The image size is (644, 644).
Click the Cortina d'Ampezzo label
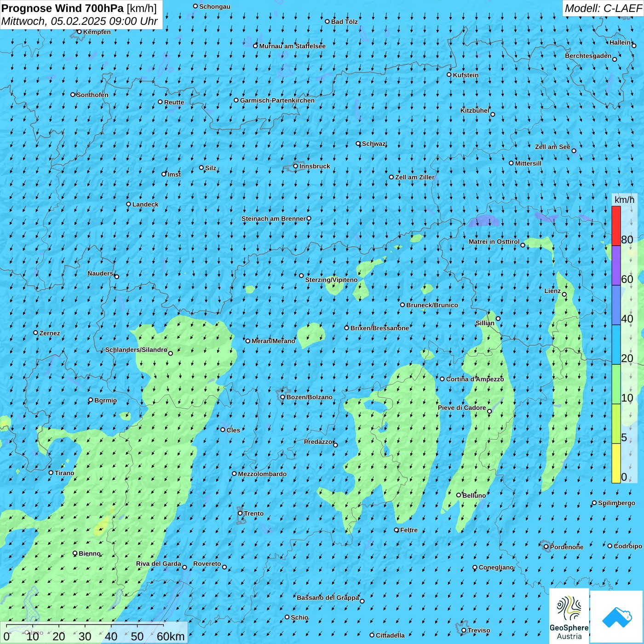click(x=475, y=379)
